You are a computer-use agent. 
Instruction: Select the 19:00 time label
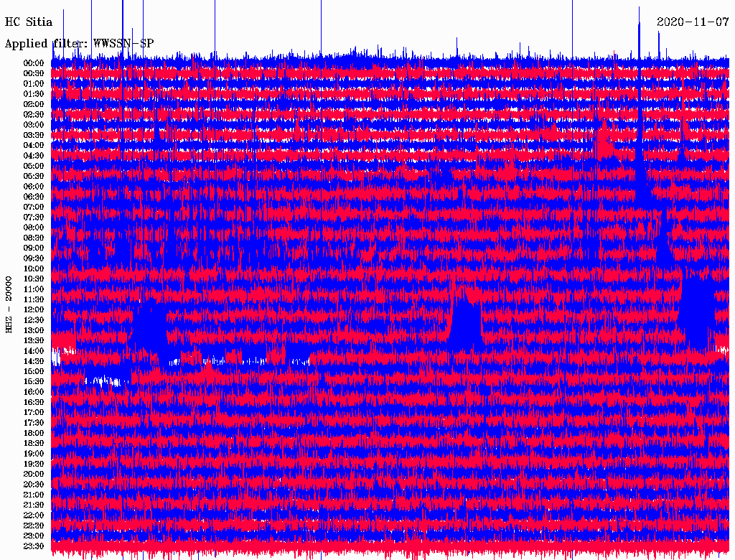34,454
